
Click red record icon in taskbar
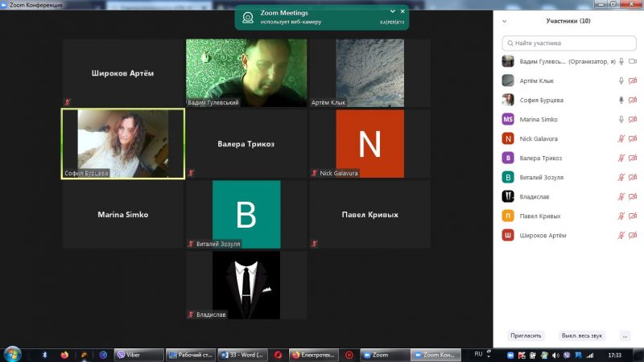pos(349,355)
